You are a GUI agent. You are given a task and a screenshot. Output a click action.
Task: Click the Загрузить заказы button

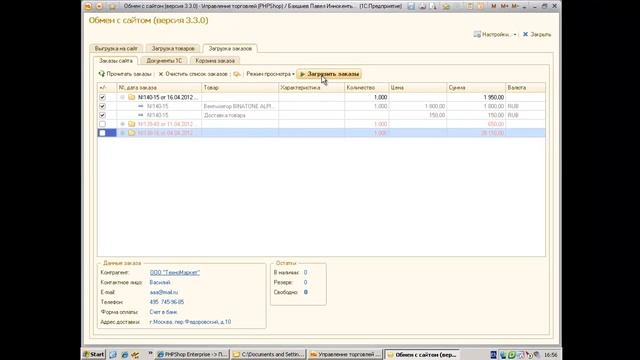(329, 74)
